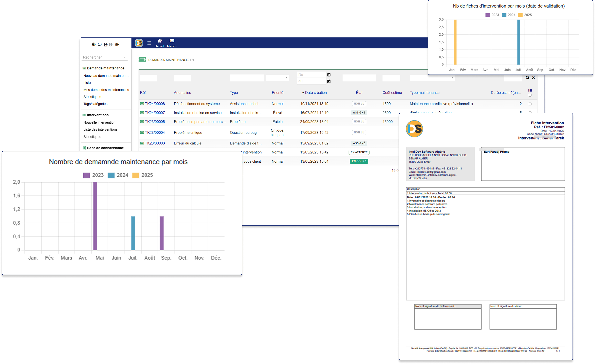
Task: Click the logout arrow icon
Action: [117, 44]
